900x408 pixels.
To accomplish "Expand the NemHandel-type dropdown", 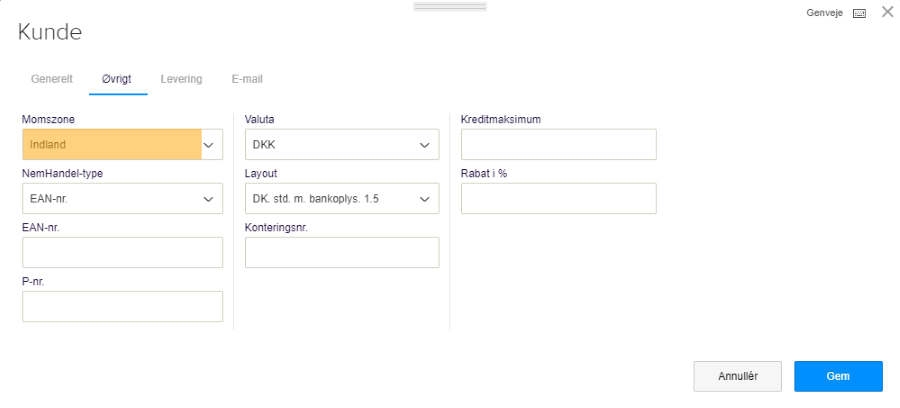I will (122, 199).
